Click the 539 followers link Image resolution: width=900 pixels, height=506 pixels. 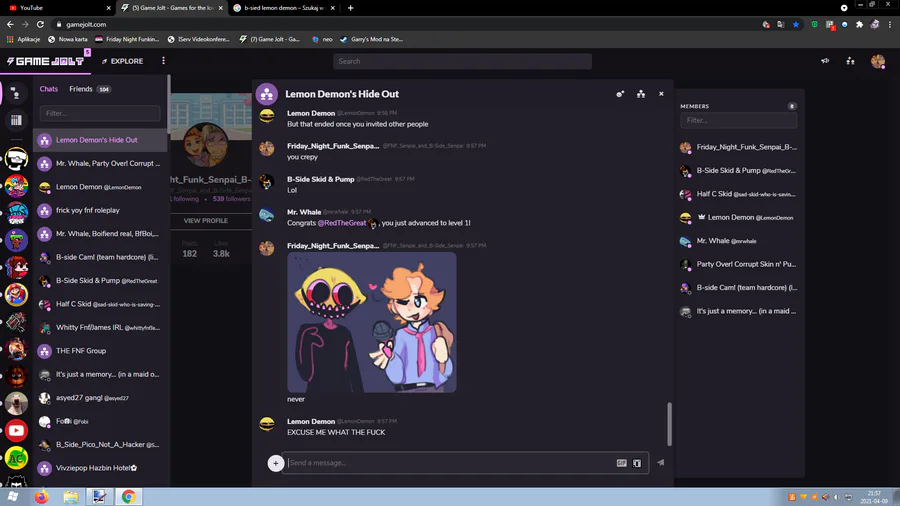[231, 199]
